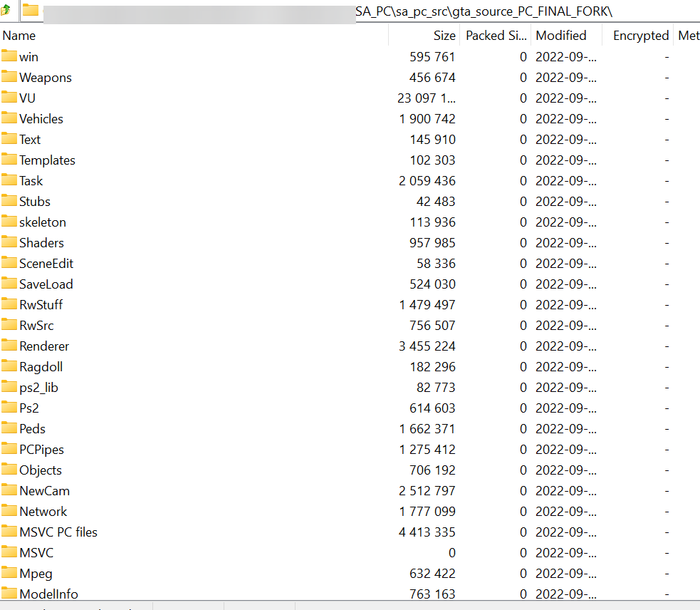700x610 pixels.
Task: Sort by Encrypted column header
Action: click(638, 36)
